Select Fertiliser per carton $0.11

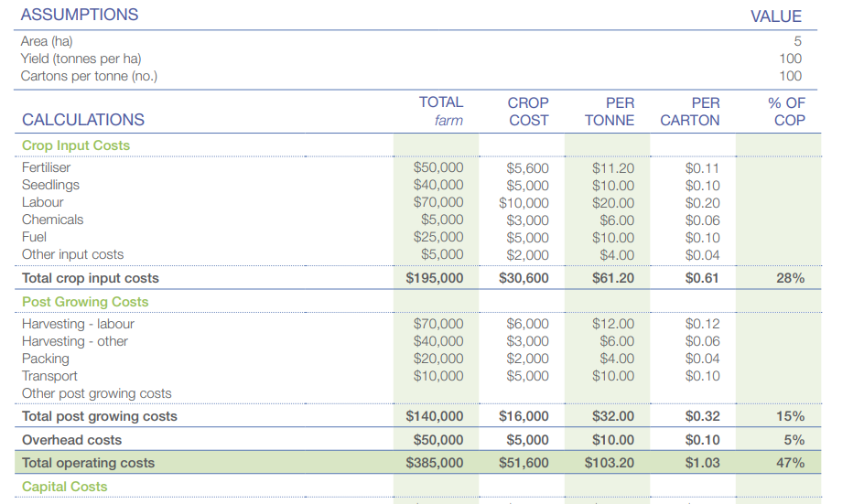tap(703, 168)
